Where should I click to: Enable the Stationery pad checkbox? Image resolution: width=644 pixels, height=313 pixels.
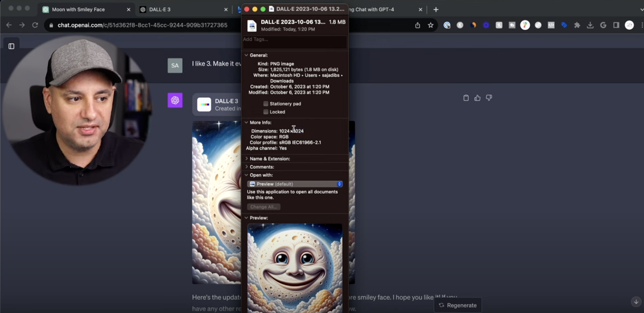tap(266, 104)
